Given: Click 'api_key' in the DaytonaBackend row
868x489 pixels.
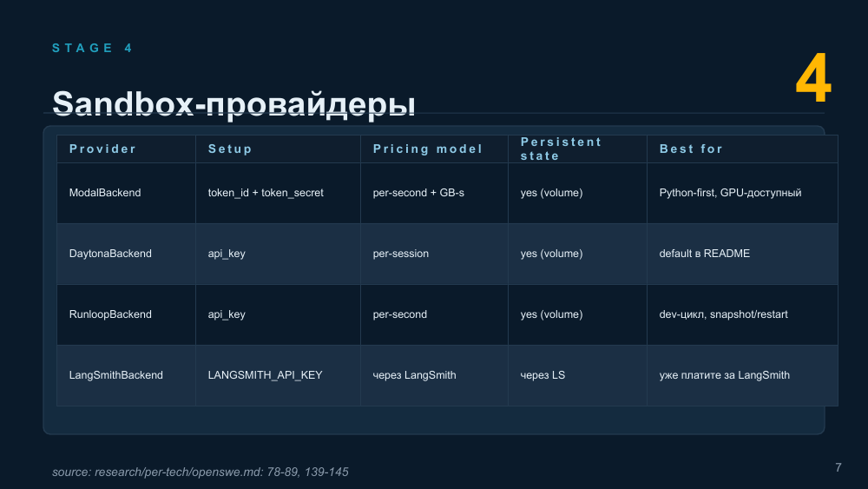Looking at the screenshot, I should pyautogui.click(x=278, y=254).
